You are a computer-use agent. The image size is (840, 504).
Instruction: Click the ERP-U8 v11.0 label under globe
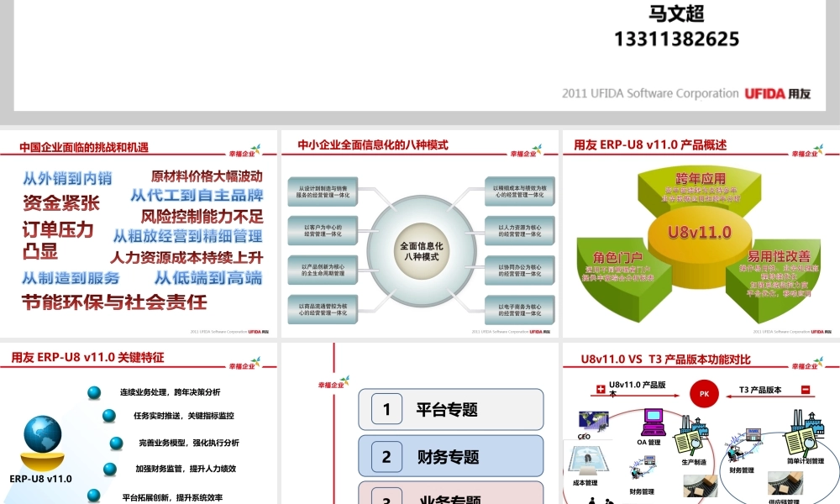[x=40, y=479]
